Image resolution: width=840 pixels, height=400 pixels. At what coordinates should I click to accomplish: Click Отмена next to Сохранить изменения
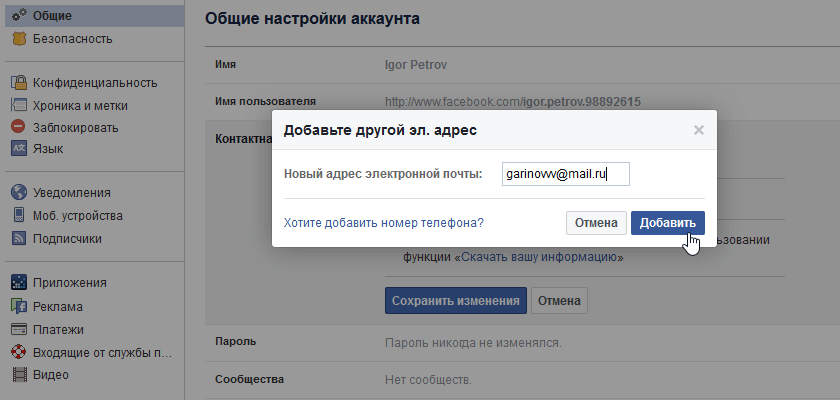pos(559,300)
